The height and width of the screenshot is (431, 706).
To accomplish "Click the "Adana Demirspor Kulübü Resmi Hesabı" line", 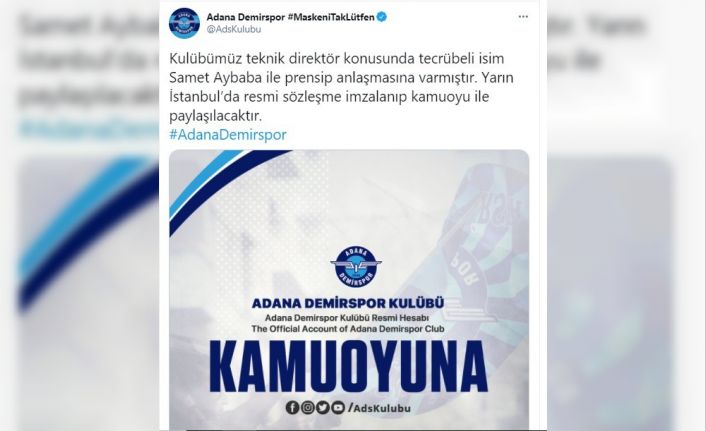I will pos(348,318).
